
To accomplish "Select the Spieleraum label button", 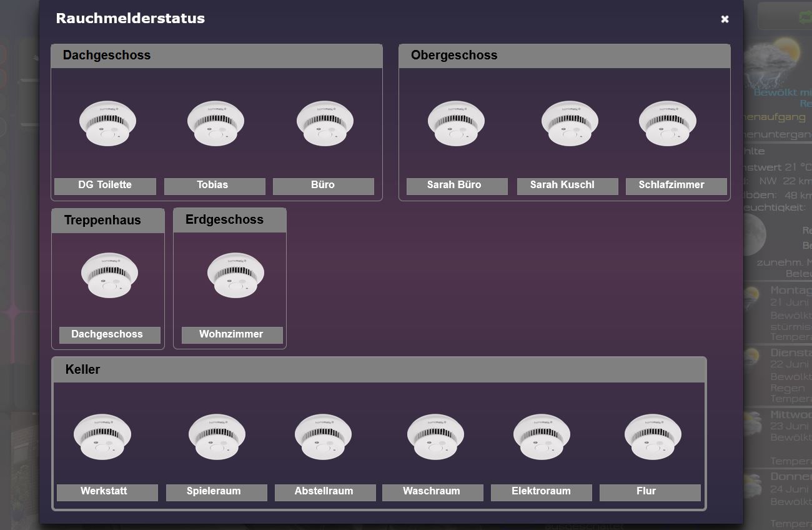I will coord(217,492).
